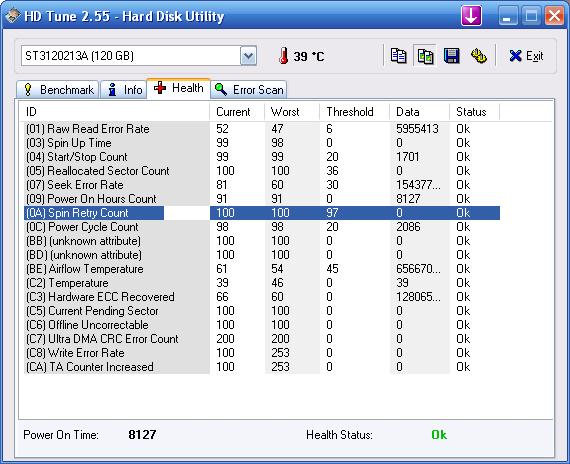Screen dimensions: 570x464
Task: Click the thermometer temperature icon
Action: 284,56
